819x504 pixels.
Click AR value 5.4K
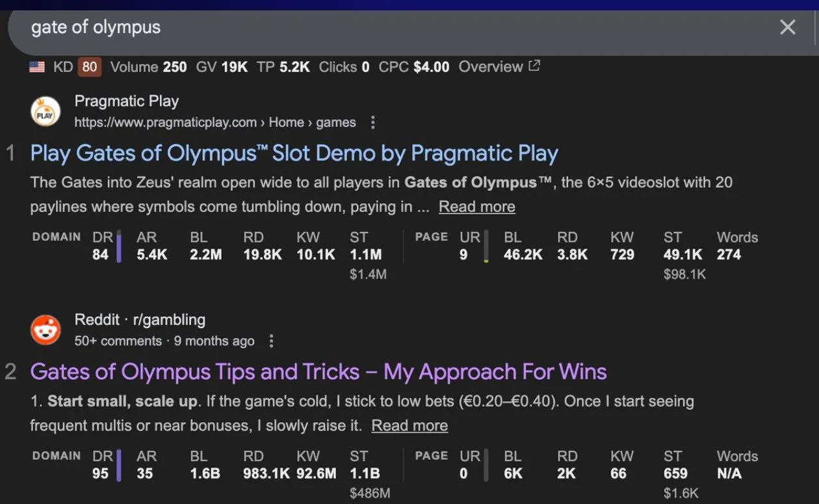click(x=152, y=255)
